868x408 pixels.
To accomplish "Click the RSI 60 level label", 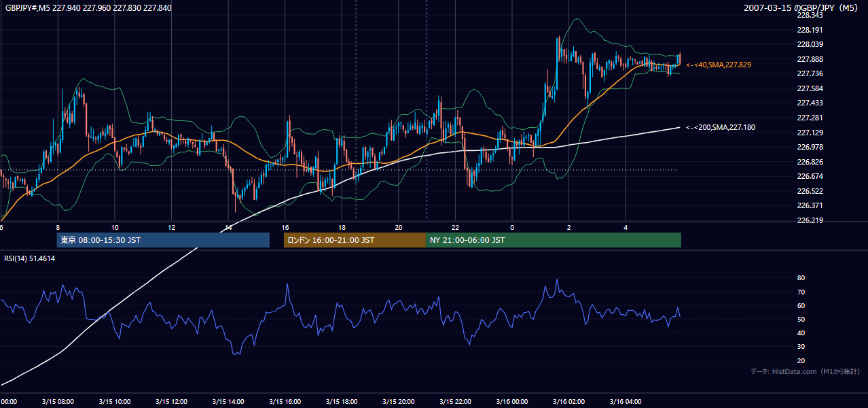I will tap(801, 305).
